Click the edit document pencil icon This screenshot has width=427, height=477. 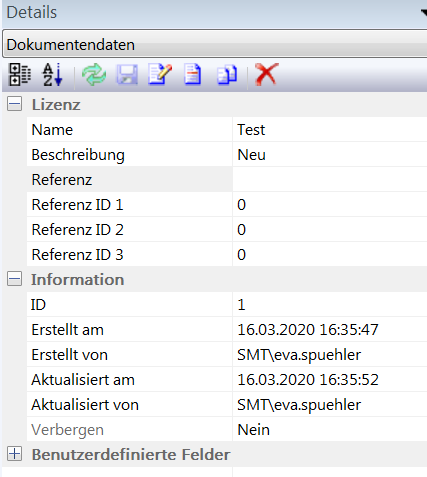click(x=160, y=74)
